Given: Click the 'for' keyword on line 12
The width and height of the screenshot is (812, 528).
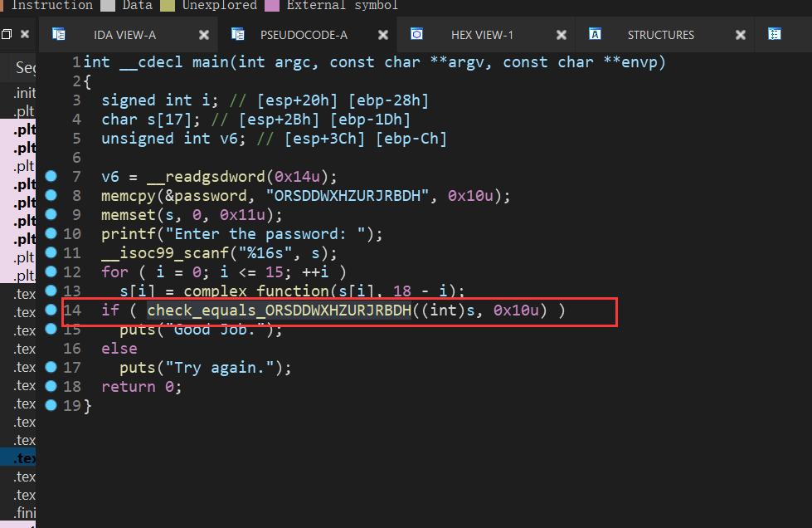Looking at the screenshot, I should coord(114,272).
